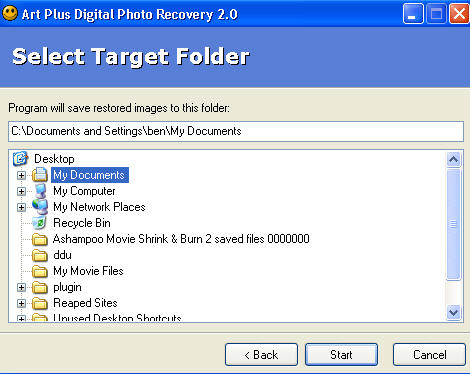Click the target folder path field
This screenshot has width=470, height=374.
point(236,131)
